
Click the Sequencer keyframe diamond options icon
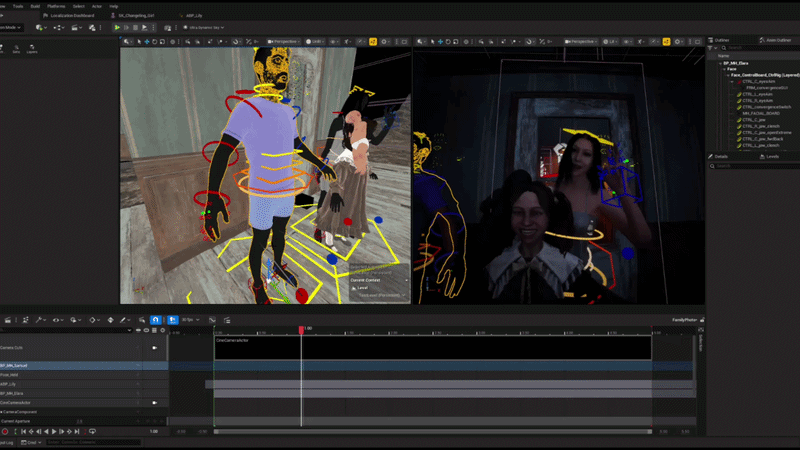(93, 320)
